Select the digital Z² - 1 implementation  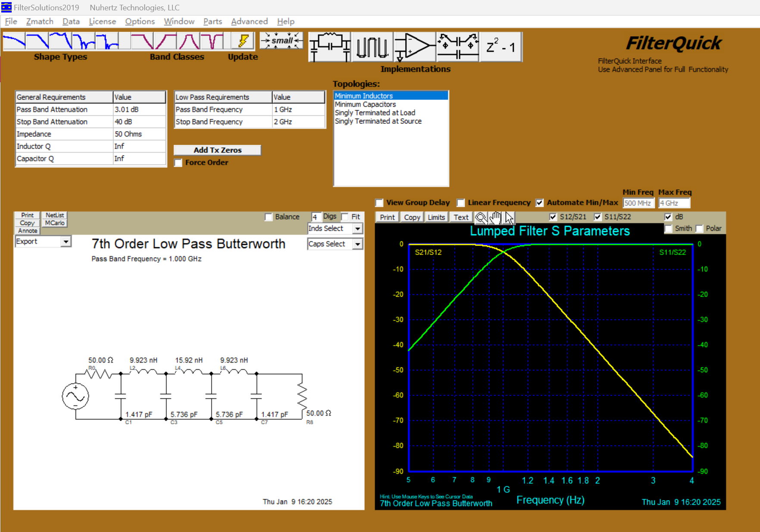[500, 47]
